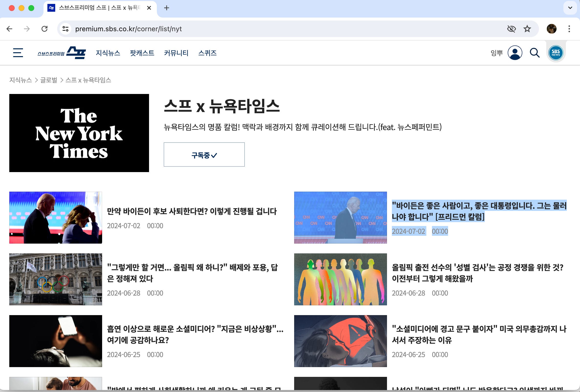Image resolution: width=580 pixels, height=392 pixels.
Task: Open the 커뮤니티 menu
Action: tap(176, 53)
